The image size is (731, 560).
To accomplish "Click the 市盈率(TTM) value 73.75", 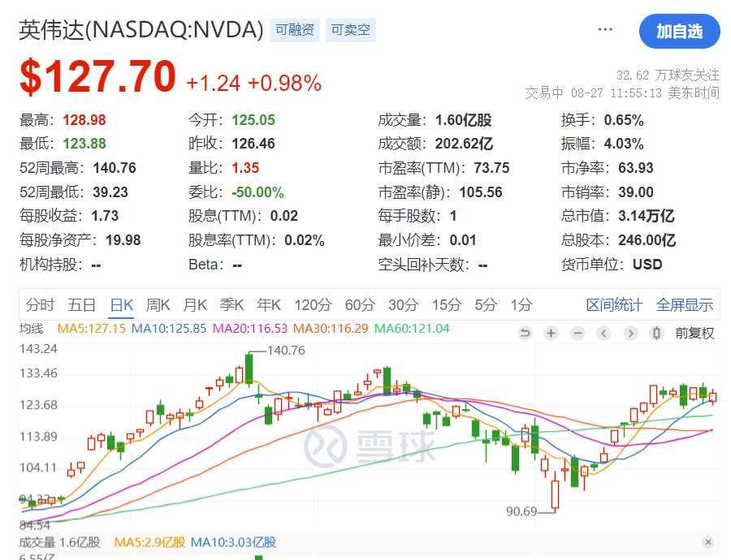I will [x=492, y=168].
